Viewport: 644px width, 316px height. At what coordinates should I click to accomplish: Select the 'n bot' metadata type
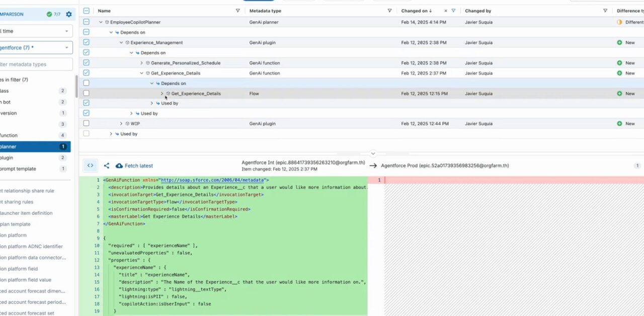34,102
